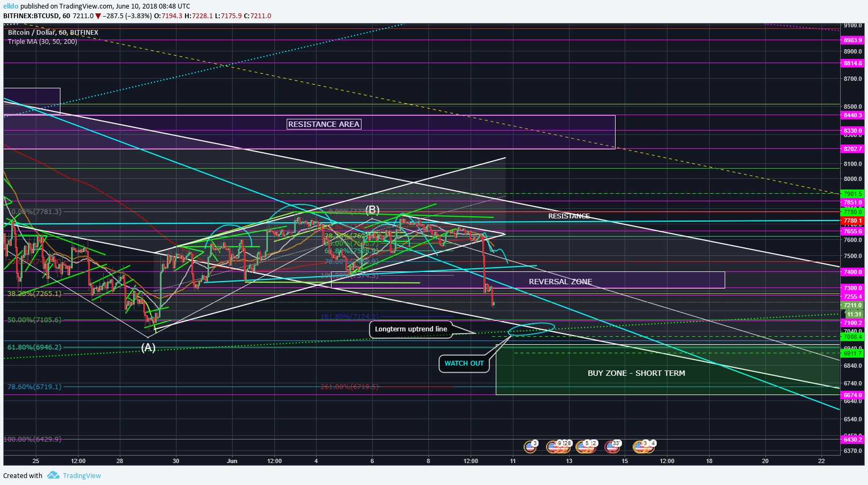Click the (B) wave label

372,210
